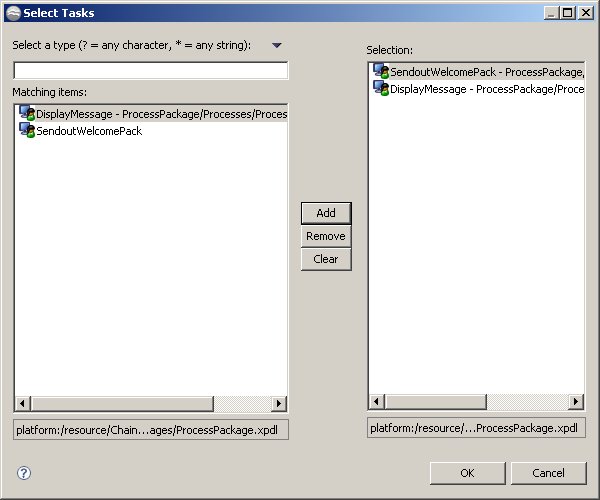Click the Remove button
The image size is (600, 500).
tap(326, 236)
